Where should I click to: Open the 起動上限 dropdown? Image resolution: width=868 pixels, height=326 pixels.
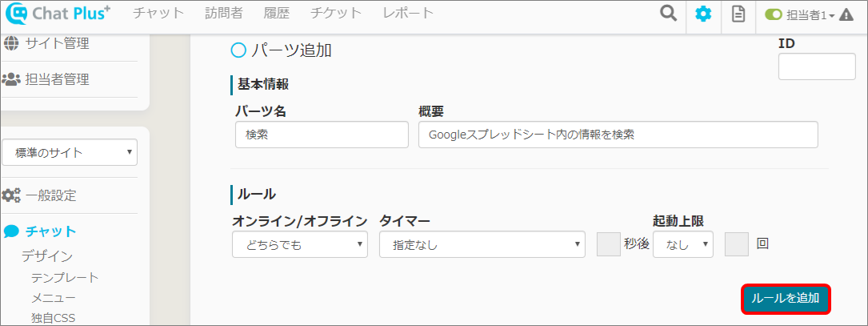tap(682, 245)
